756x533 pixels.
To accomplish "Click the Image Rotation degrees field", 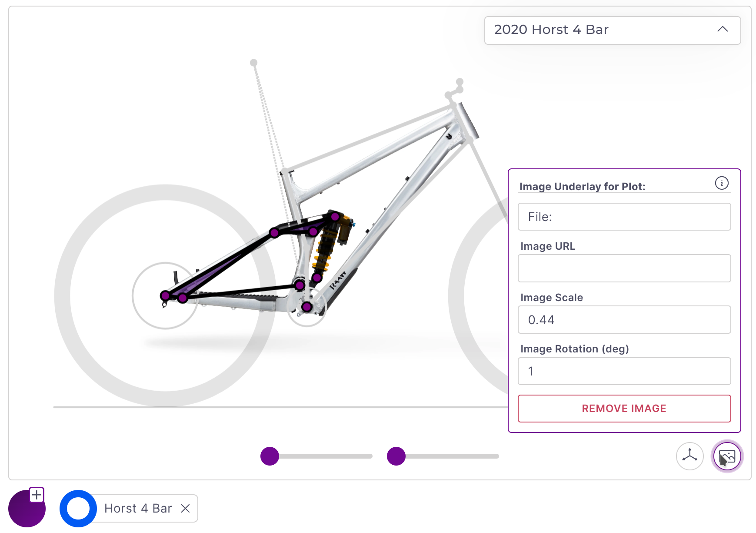I will [x=624, y=371].
